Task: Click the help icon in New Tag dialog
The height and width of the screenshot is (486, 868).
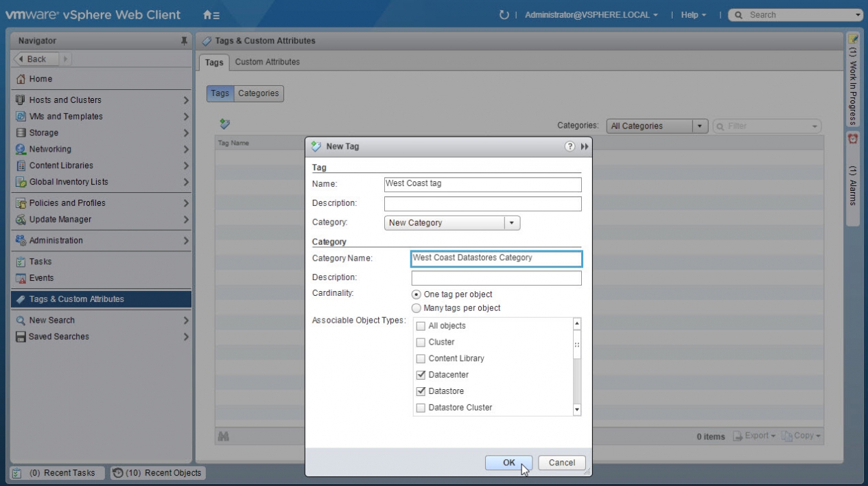Action: [x=570, y=146]
